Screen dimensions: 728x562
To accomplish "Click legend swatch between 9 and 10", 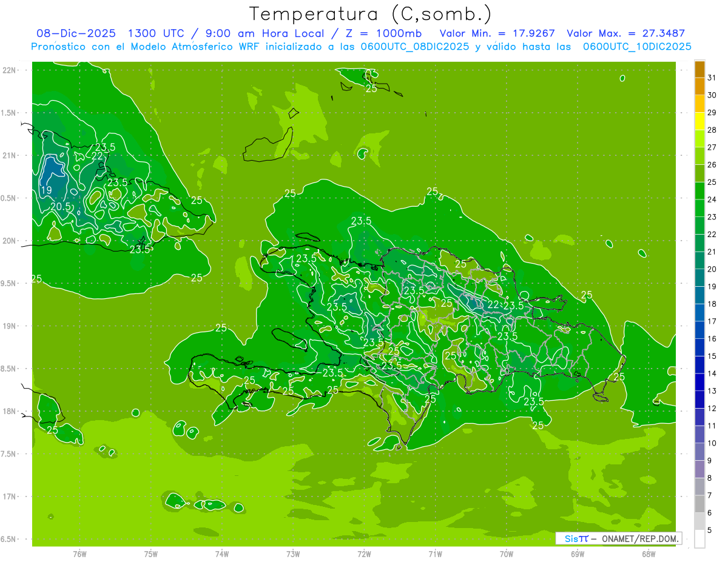I will pyautogui.click(x=699, y=452).
